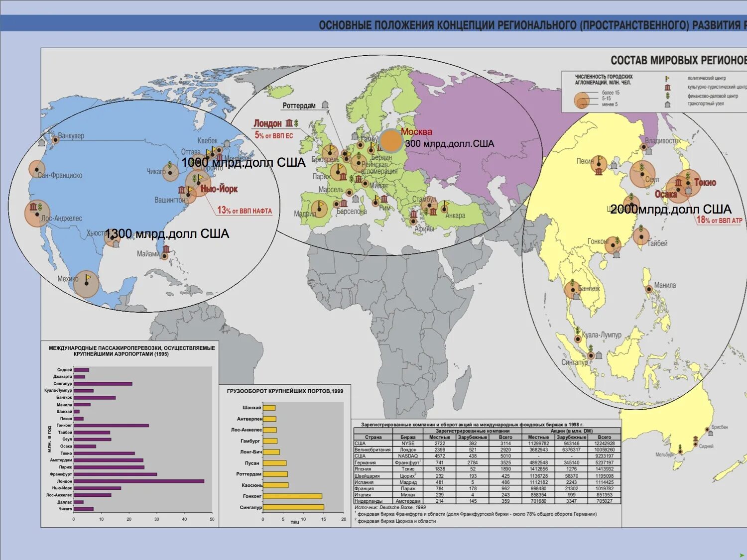
Task: Click the 'СОСТАВ МИРОВЫХ РЕГИОНОВ' map heading
Action: coord(679,60)
